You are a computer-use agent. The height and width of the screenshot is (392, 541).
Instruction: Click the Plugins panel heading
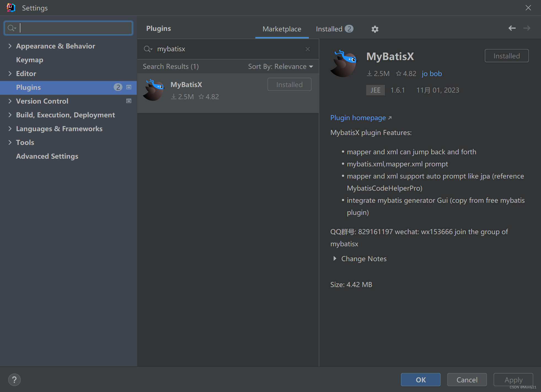[x=159, y=29]
